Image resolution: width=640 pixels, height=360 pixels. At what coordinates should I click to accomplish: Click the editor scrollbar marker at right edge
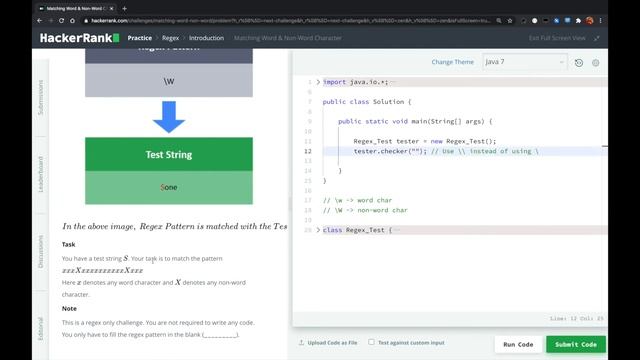point(604,146)
